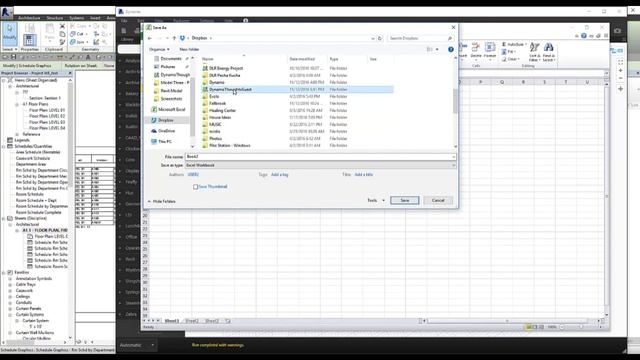
Task: Select the Healing Center folder
Action: pyautogui.click(x=222, y=111)
